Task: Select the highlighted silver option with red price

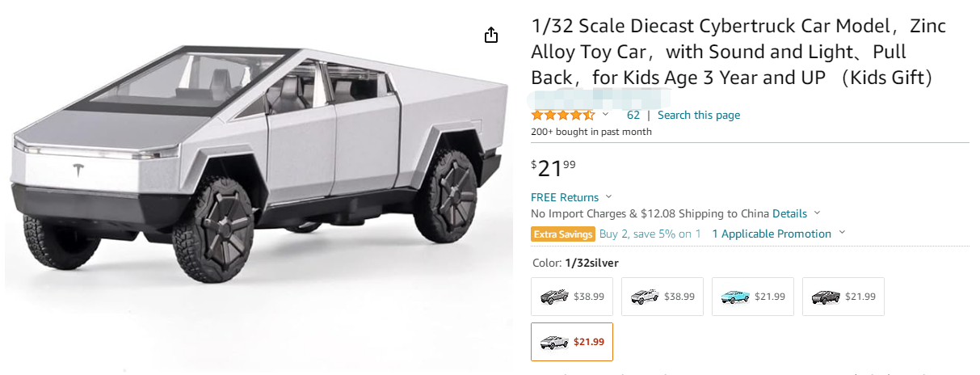Action: point(572,341)
